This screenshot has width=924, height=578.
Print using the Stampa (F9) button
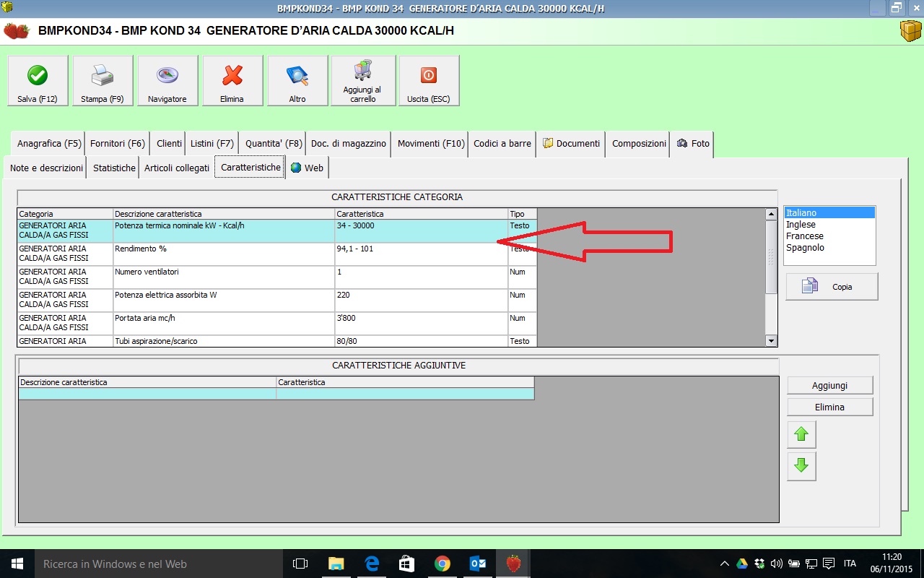coord(103,81)
